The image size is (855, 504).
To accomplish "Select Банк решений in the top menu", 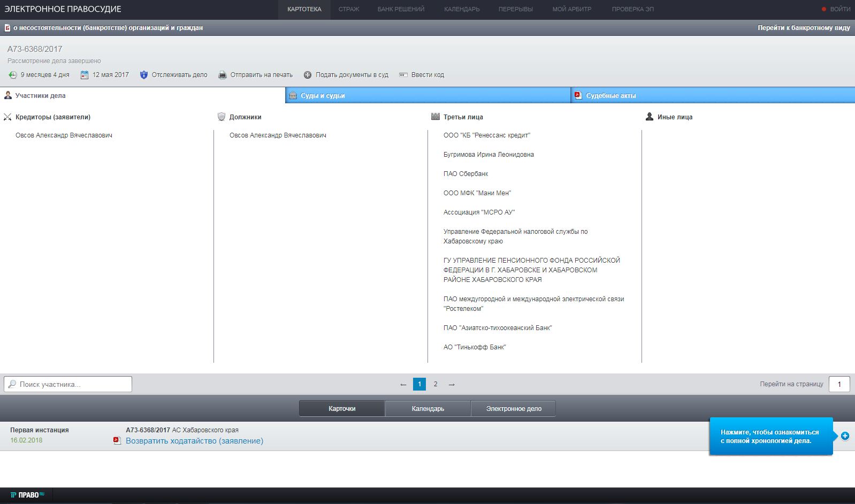I will [401, 9].
